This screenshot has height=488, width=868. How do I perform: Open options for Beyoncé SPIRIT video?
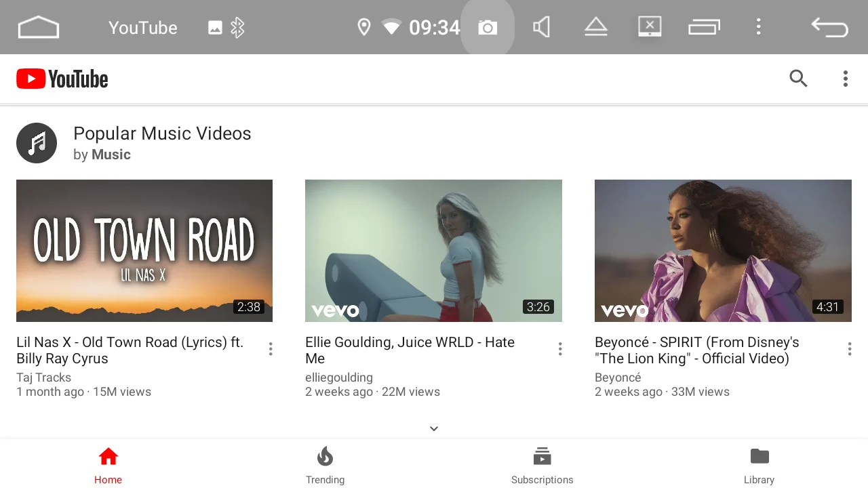[849, 349]
